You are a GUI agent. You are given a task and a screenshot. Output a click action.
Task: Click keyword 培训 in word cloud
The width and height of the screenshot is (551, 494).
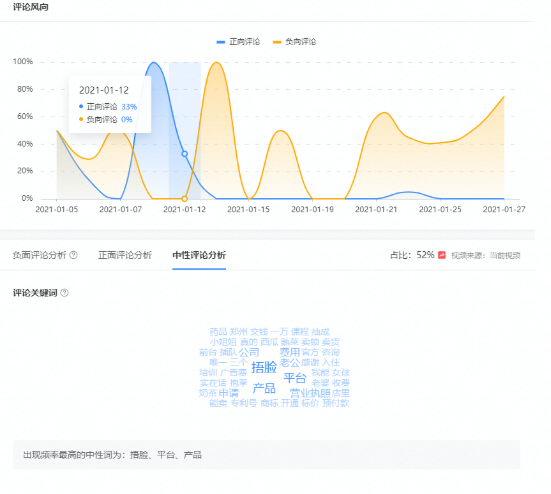pyautogui.click(x=208, y=372)
